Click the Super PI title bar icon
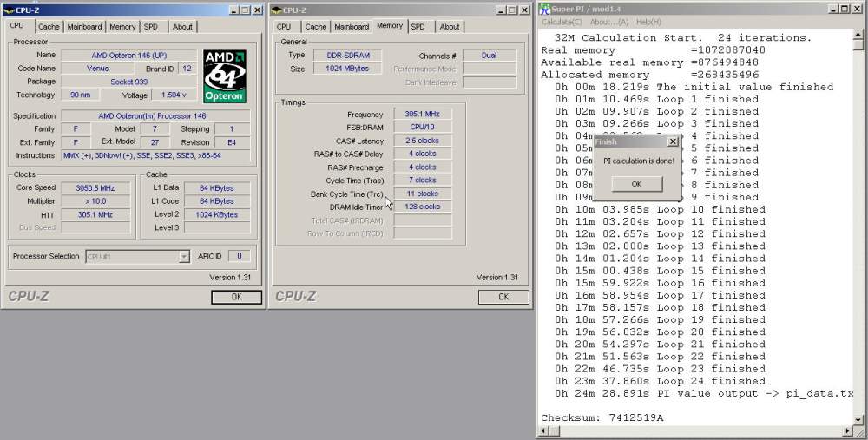Screen dimensions: 868x440 click(x=545, y=9)
